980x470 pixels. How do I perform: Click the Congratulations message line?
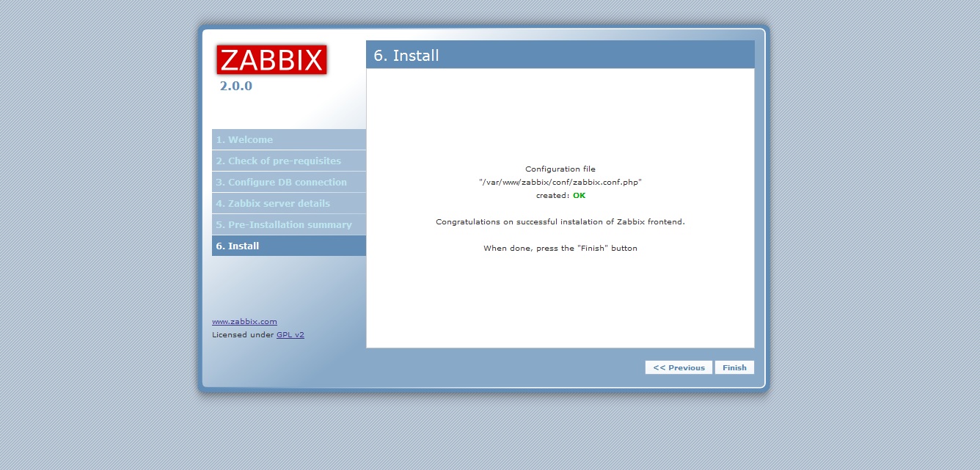[x=560, y=221]
